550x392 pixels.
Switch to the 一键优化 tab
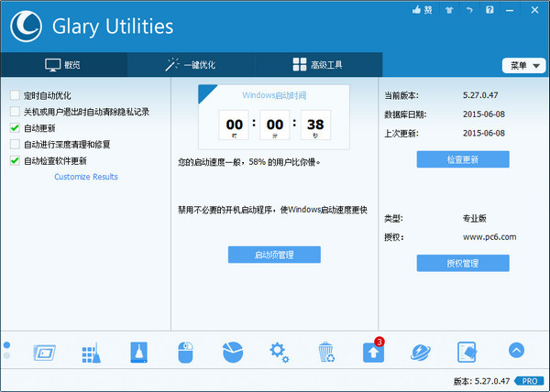(191, 65)
